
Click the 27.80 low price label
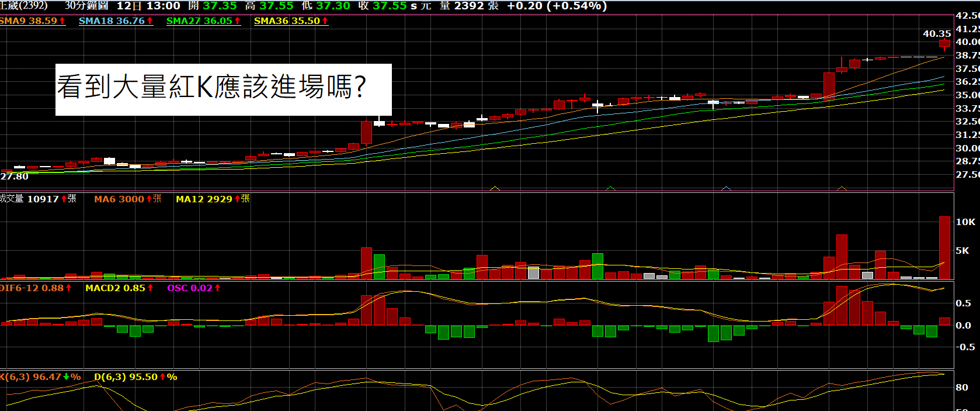[x=14, y=177]
